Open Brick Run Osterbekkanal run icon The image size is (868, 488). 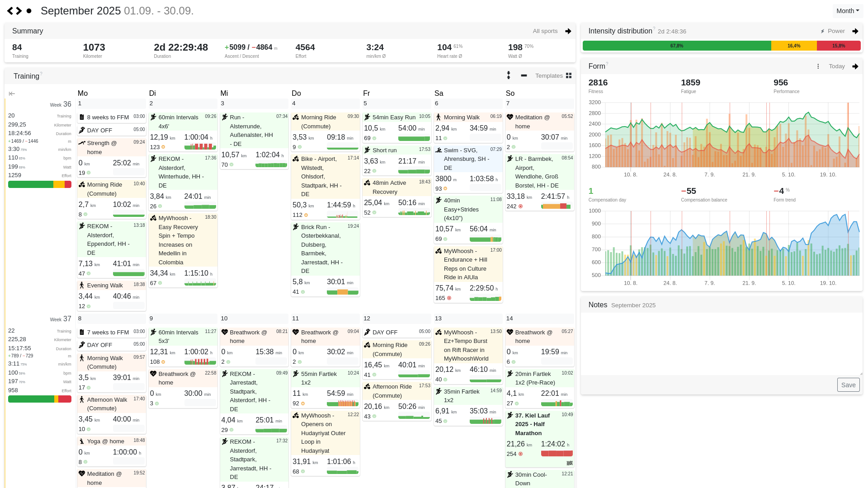click(296, 227)
